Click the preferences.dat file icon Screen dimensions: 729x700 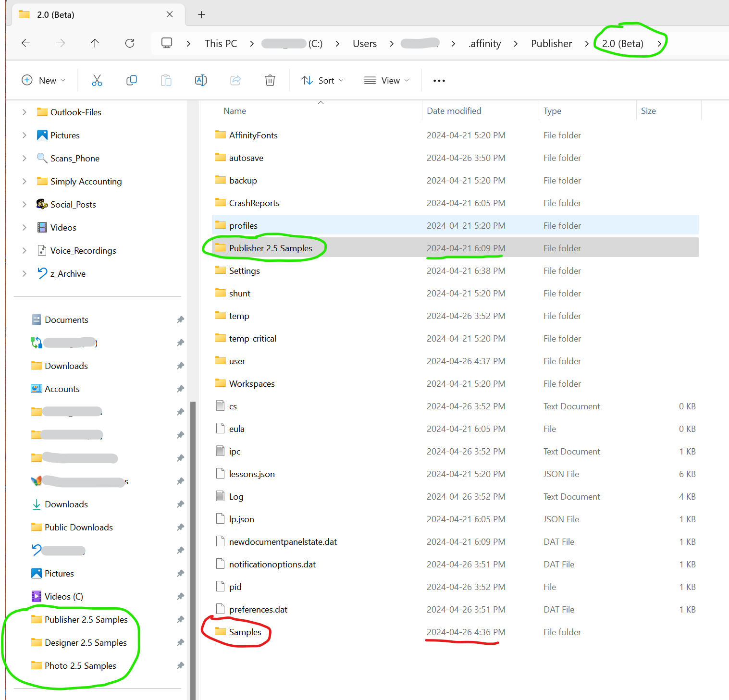click(221, 609)
